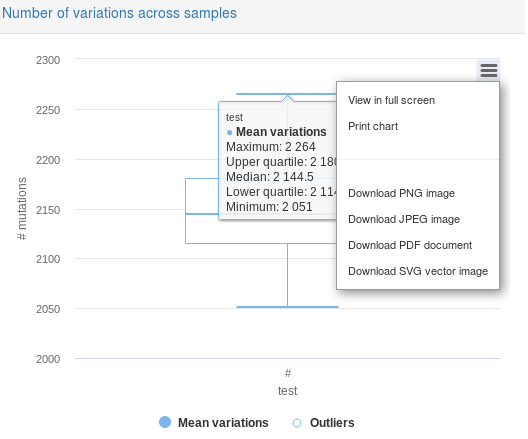Screen dimensions: 528x439
Task: Click the filled Mean variations legend dot
Action: click(165, 422)
